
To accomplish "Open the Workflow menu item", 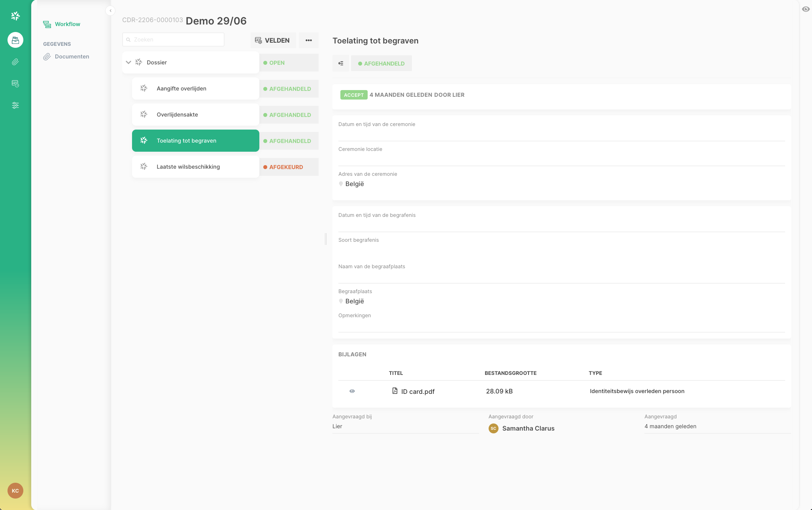I will coord(67,24).
